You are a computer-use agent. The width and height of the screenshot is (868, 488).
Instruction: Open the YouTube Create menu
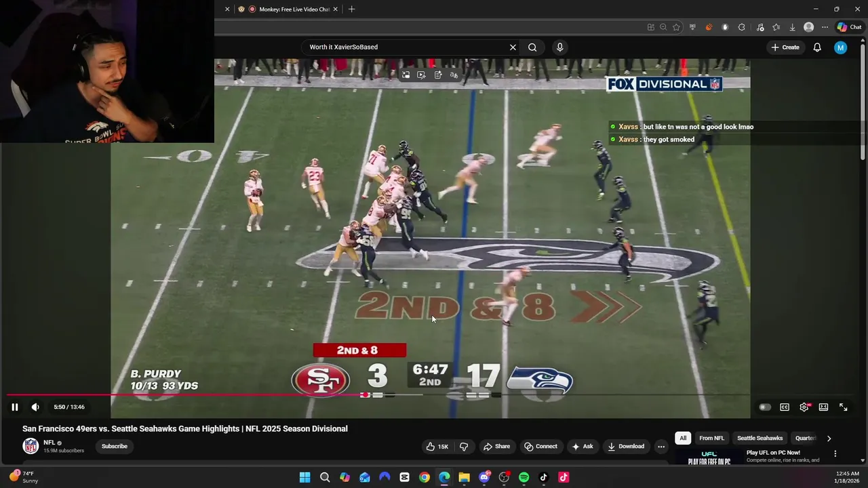tap(785, 47)
